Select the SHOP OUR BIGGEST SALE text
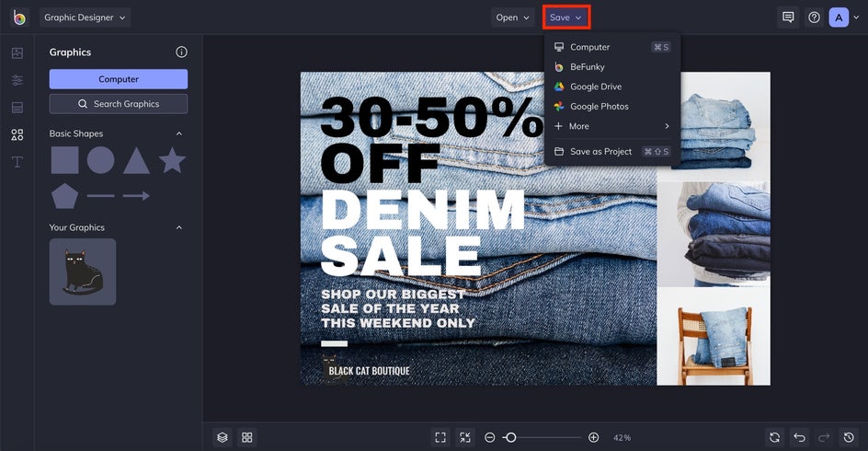The width and height of the screenshot is (868, 451). point(398,308)
